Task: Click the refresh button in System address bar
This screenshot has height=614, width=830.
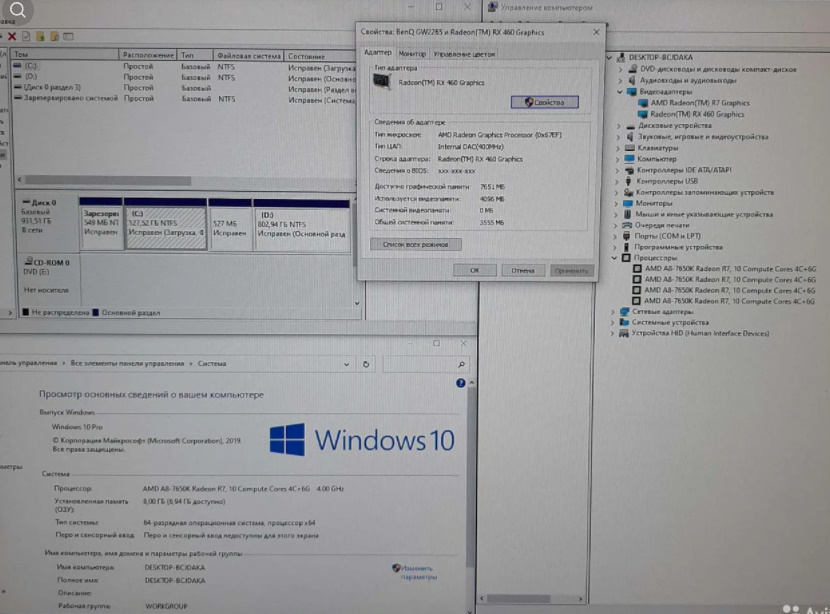Action: [366, 364]
